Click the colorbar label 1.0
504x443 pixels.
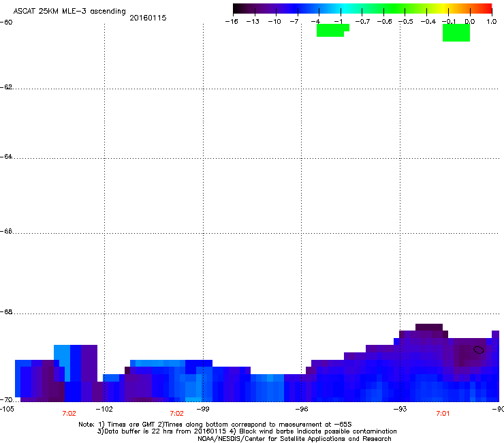pyautogui.click(x=492, y=22)
